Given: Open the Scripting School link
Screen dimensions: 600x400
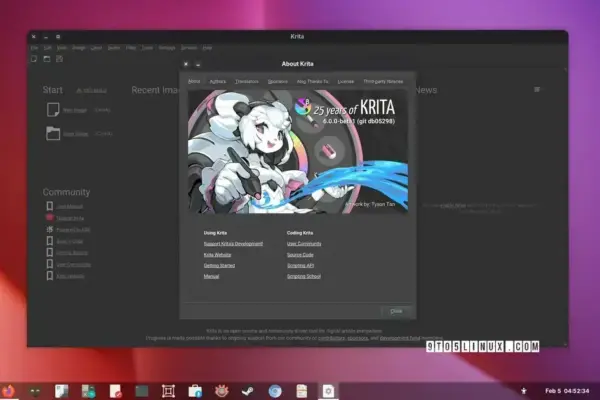Looking at the screenshot, I should click(304, 276).
